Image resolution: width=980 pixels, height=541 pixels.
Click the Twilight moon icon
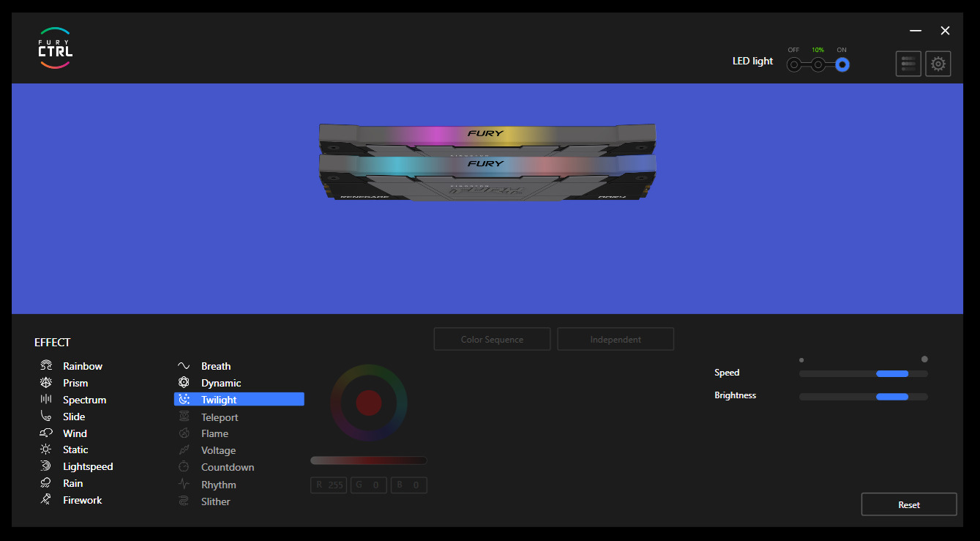click(184, 399)
